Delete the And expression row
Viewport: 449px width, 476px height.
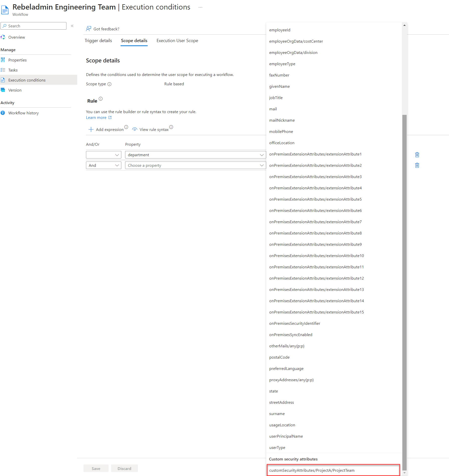point(417,165)
